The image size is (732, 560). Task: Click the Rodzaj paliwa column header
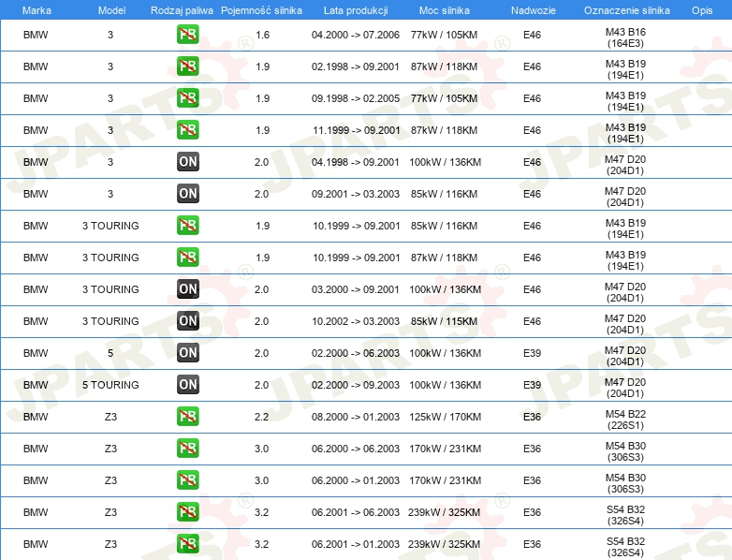(182, 10)
